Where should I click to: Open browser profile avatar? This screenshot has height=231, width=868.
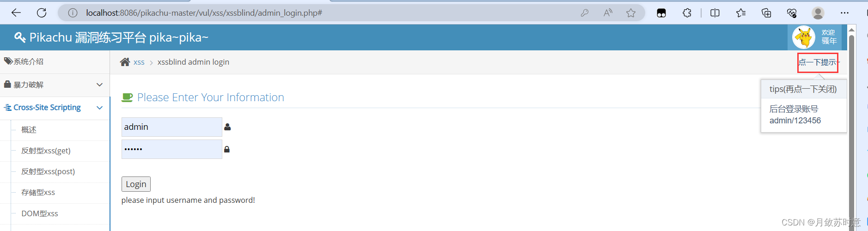tap(818, 13)
